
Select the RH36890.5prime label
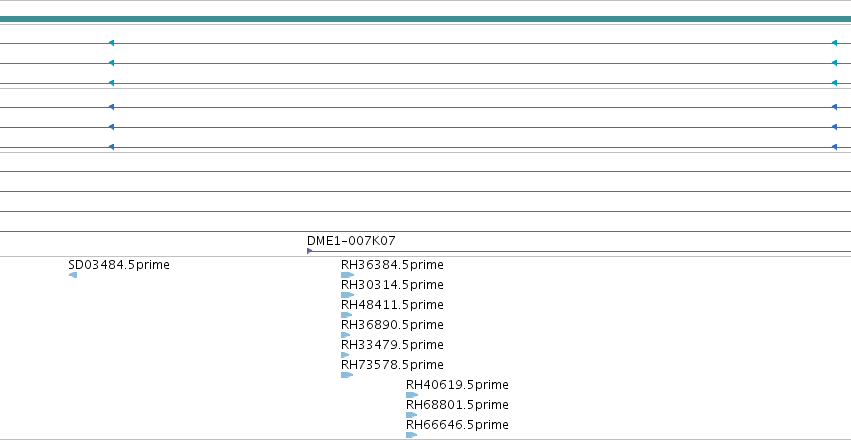point(392,325)
